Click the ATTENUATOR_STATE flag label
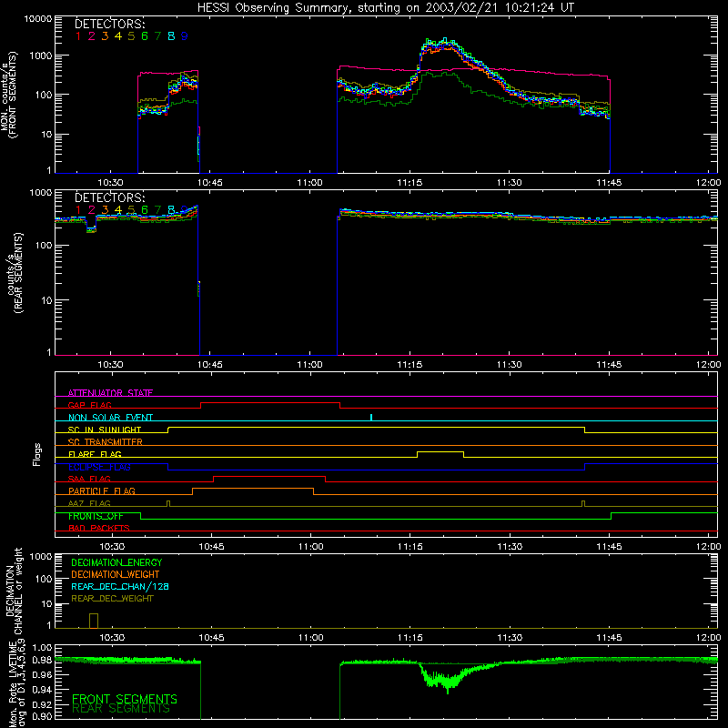 [x=110, y=393]
